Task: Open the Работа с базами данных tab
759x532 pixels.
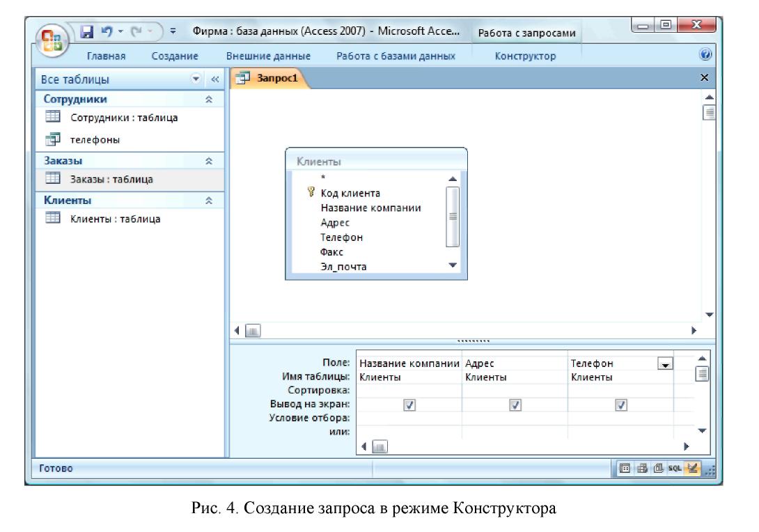Action: (396, 56)
